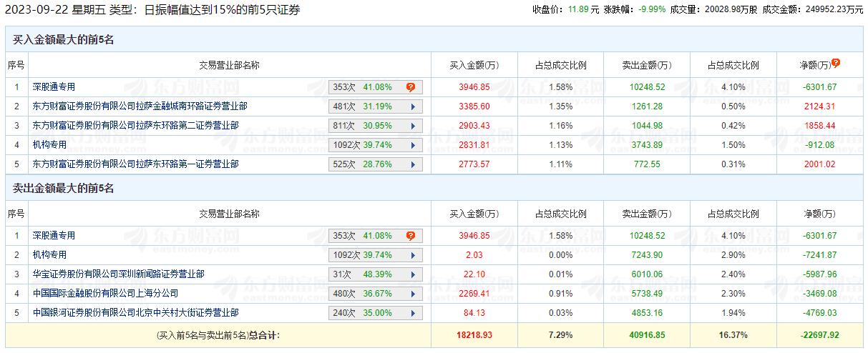Click question mark icon in buy-table 深股通专用 row
The width and height of the screenshot is (868, 353).
tap(411, 87)
